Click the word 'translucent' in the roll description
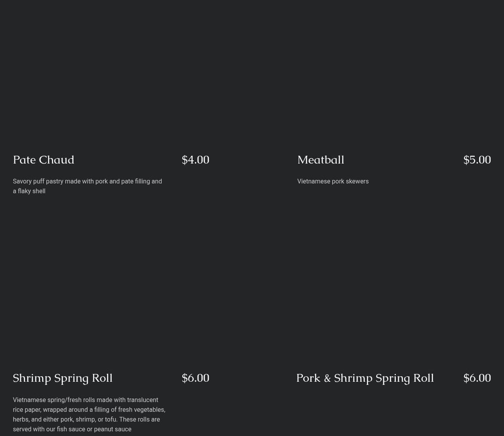Viewport: 504px width, 436px height. point(142,400)
